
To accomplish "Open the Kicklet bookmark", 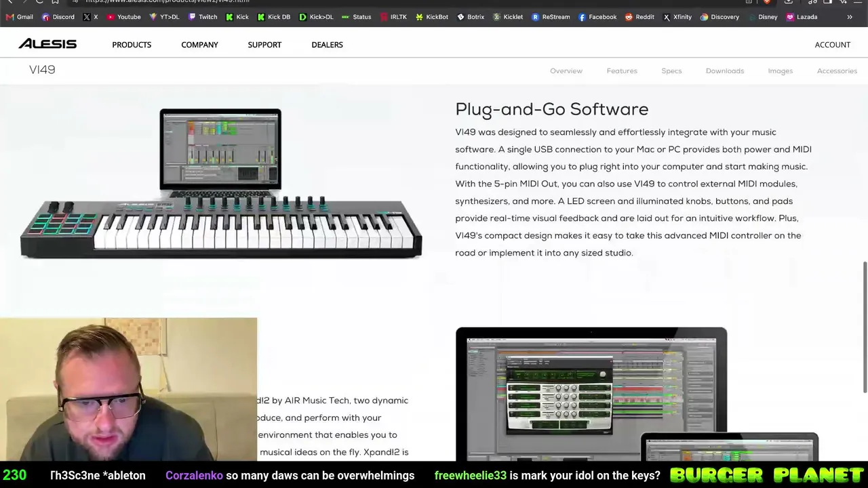I will (508, 17).
